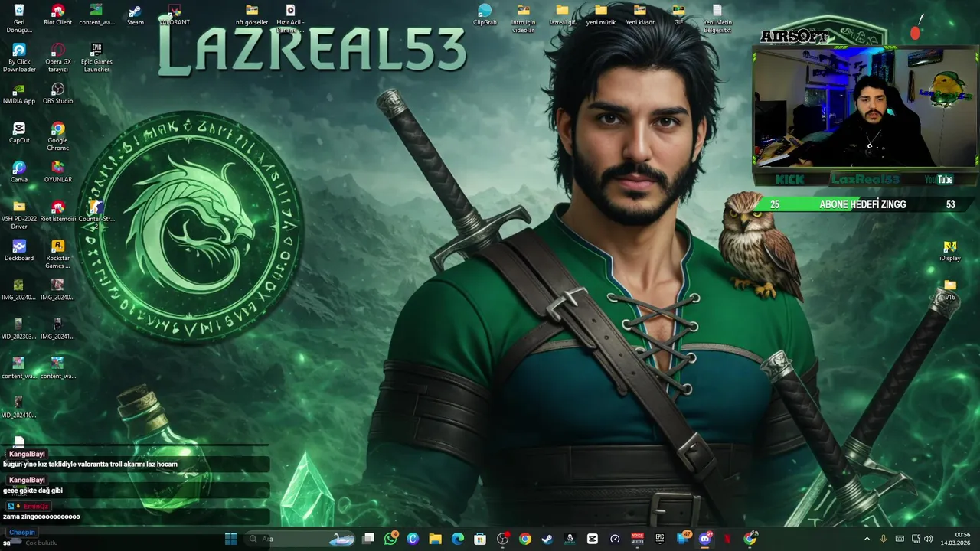Open the volume control in system tray

point(928,539)
